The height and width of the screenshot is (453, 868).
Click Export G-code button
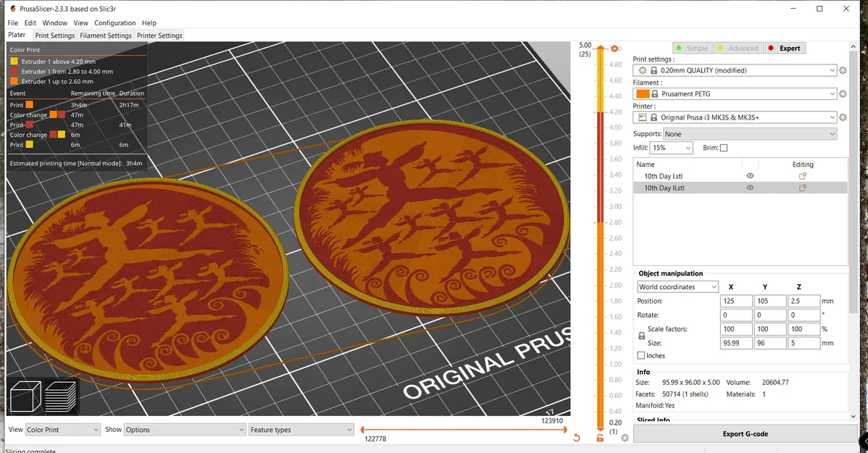click(x=745, y=433)
